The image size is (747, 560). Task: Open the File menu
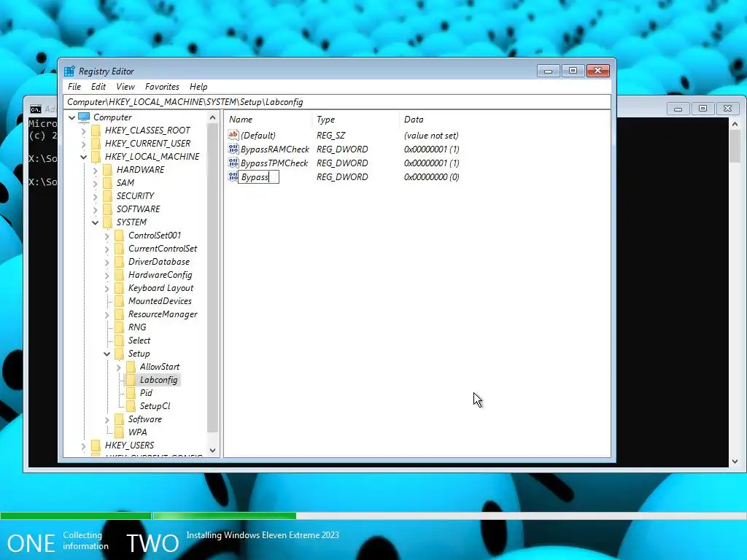pyautogui.click(x=74, y=87)
